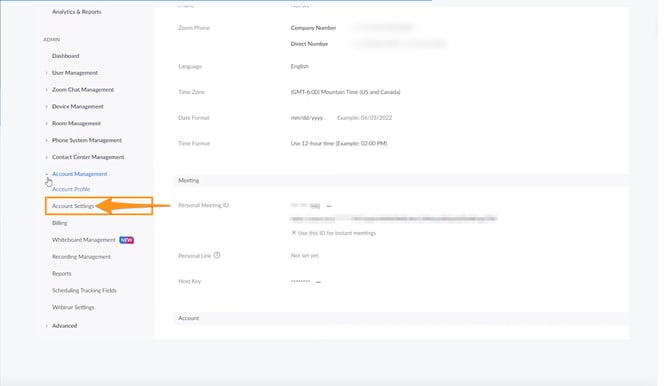Open Scheduling Tracking Fields

tap(84, 291)
